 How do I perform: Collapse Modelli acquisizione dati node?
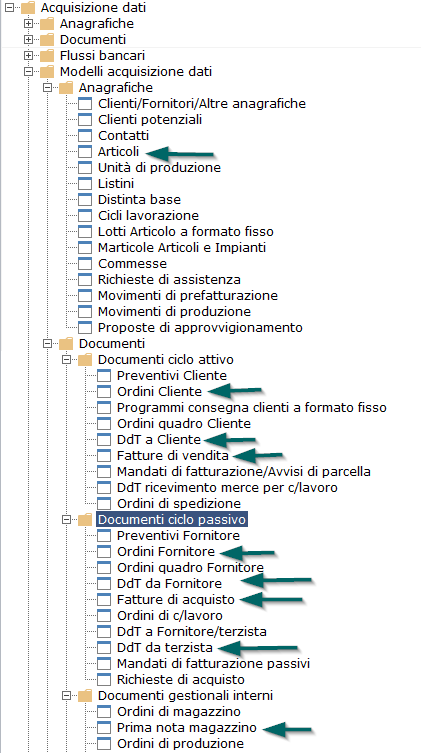click(x=28, y=72)
